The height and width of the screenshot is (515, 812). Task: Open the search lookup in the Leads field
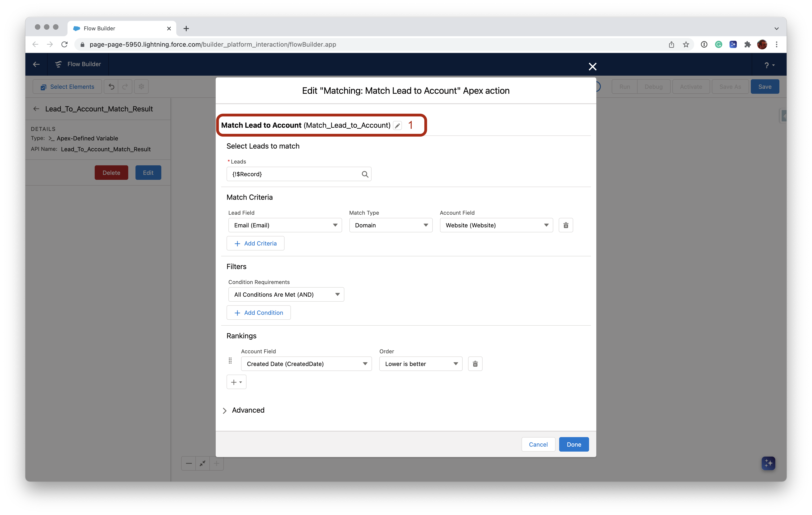[x=365, y=174]
